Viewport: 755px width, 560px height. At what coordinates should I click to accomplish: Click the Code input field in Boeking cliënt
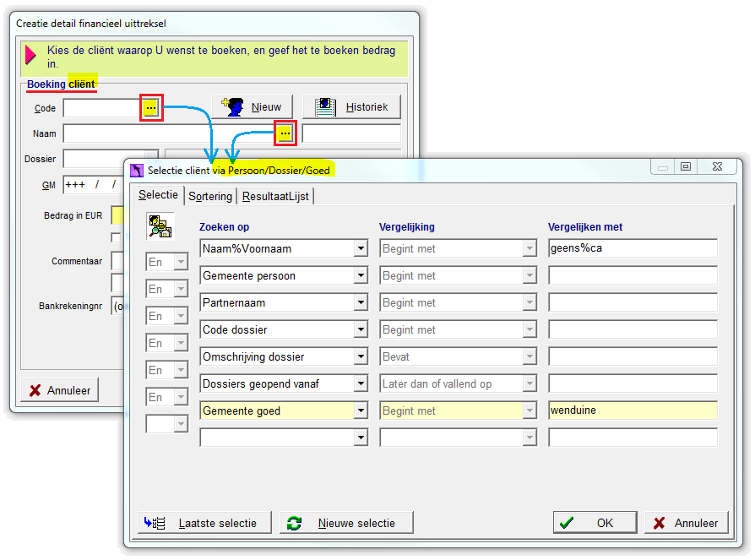point(102,108)
